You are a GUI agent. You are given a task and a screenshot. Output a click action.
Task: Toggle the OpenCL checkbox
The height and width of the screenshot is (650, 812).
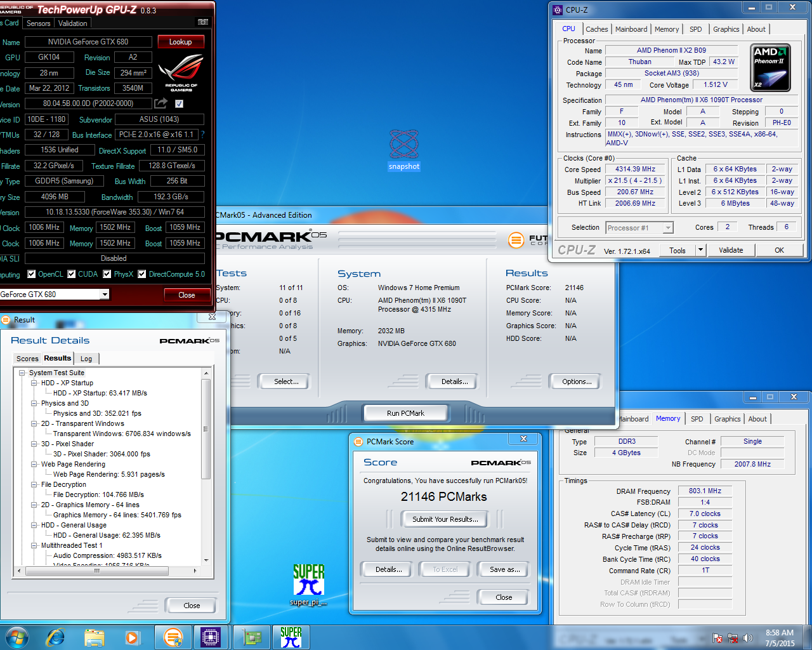[31, 274]
